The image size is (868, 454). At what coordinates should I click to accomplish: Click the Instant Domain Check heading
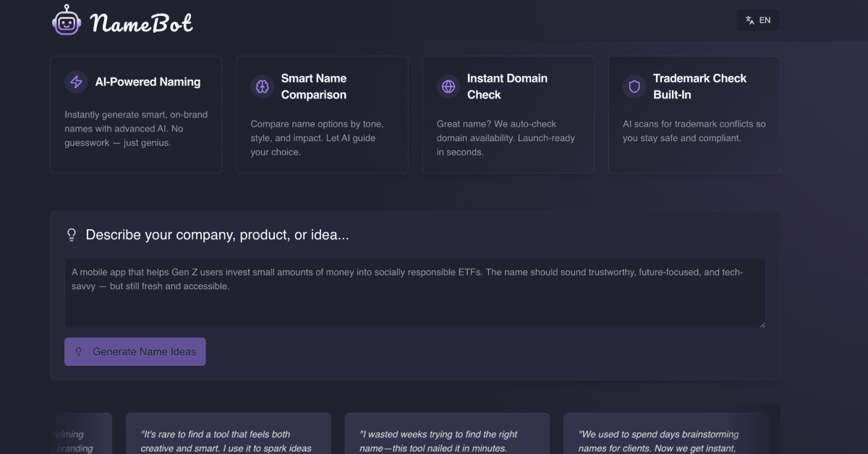507,87
